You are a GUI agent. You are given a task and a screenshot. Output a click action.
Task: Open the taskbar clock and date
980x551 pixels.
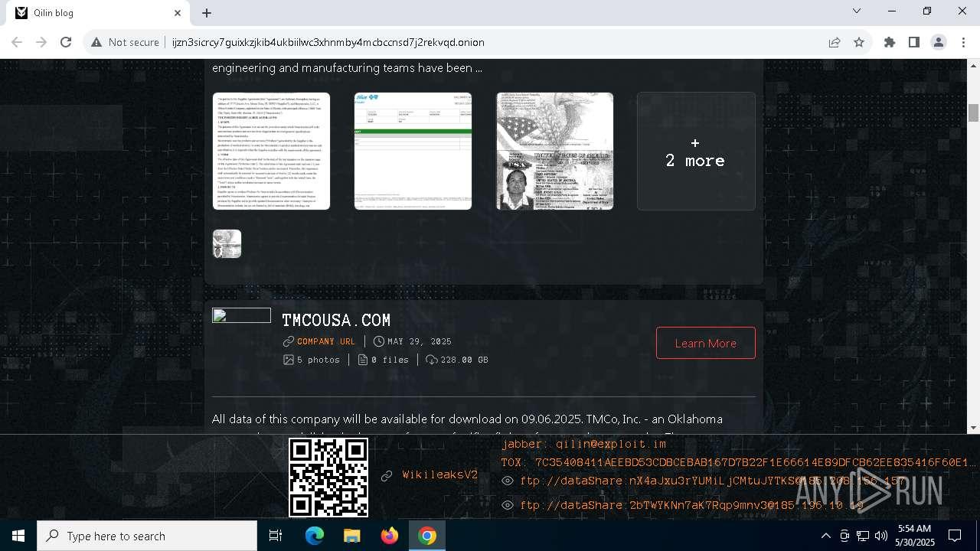pyautogui.click(x=915, y=536)
